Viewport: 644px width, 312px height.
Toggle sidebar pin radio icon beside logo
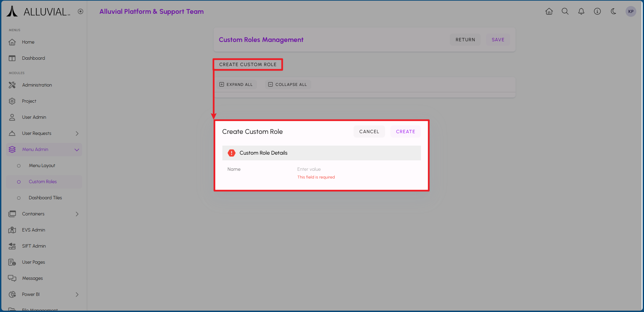point(80,11)
